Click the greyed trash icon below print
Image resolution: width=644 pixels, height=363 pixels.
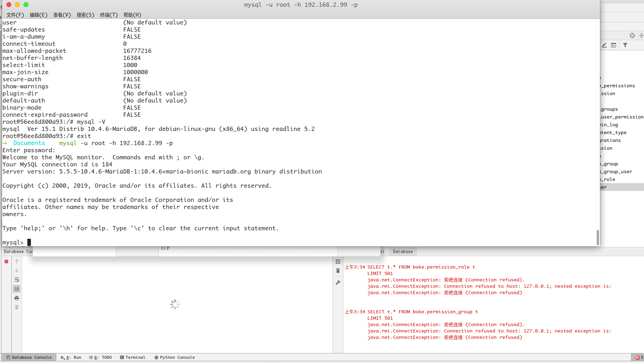coord(17,307)
